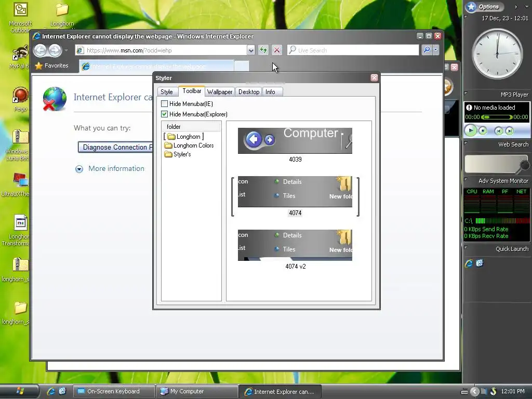
Task: Click the Outlook Express icon in the taskbar quick launch
Action: coord(62,391)
